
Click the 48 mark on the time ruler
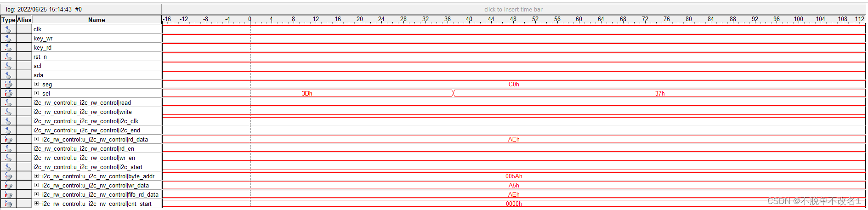coord(513,19)
